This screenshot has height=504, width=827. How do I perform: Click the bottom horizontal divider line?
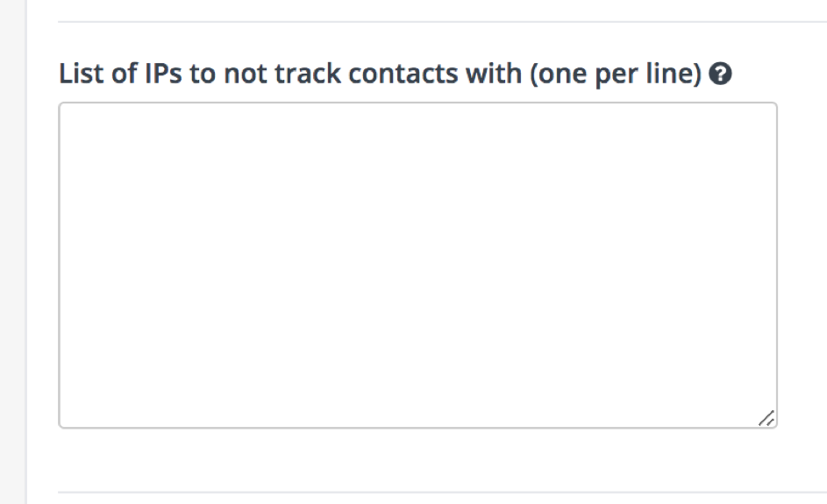click(442, 493)
